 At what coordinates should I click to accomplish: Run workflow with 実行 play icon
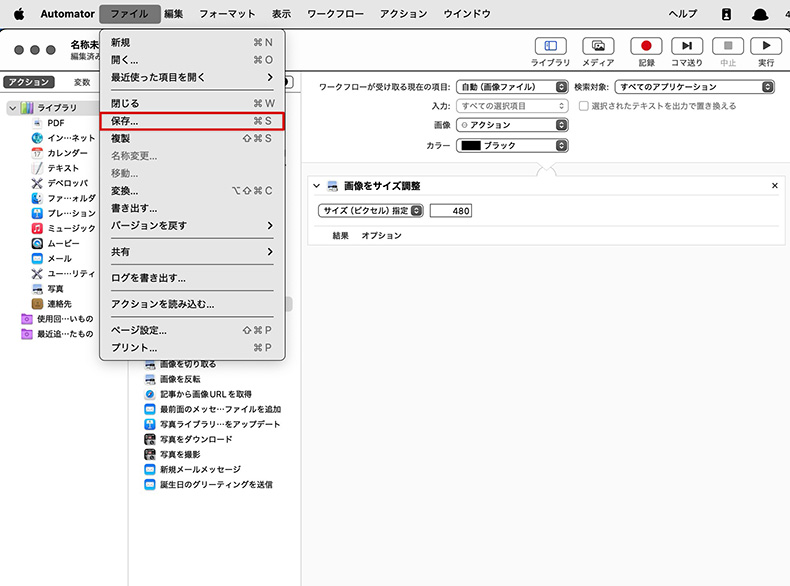click(x=766, y=46)
